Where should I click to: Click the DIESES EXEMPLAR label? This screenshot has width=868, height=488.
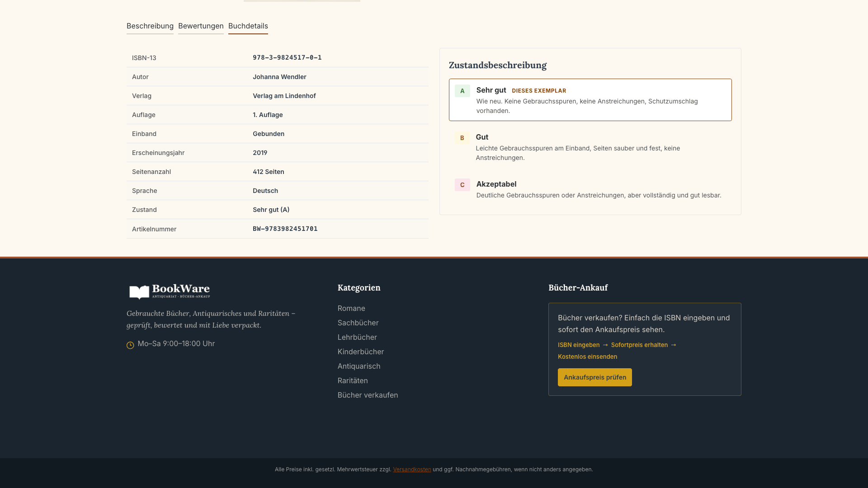(x=539, y=91)
